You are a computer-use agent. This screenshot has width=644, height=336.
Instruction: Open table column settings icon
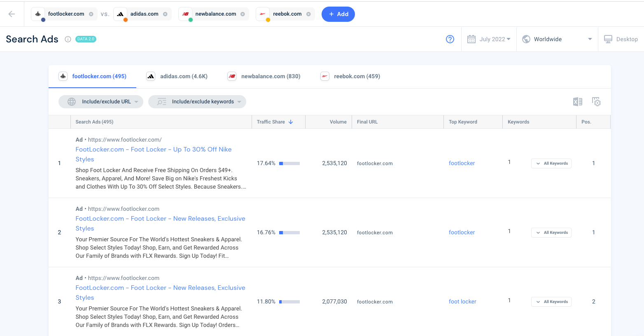click(596, 102)
